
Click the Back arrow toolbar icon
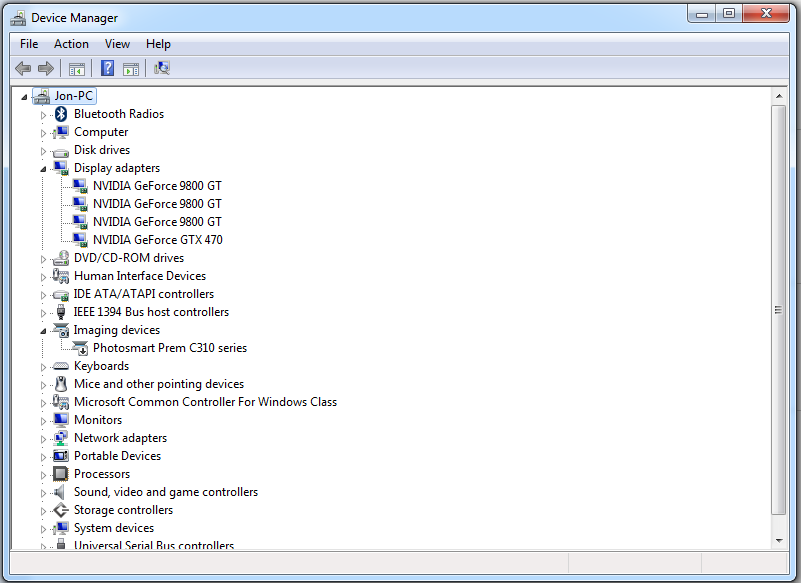click(23, 68)
